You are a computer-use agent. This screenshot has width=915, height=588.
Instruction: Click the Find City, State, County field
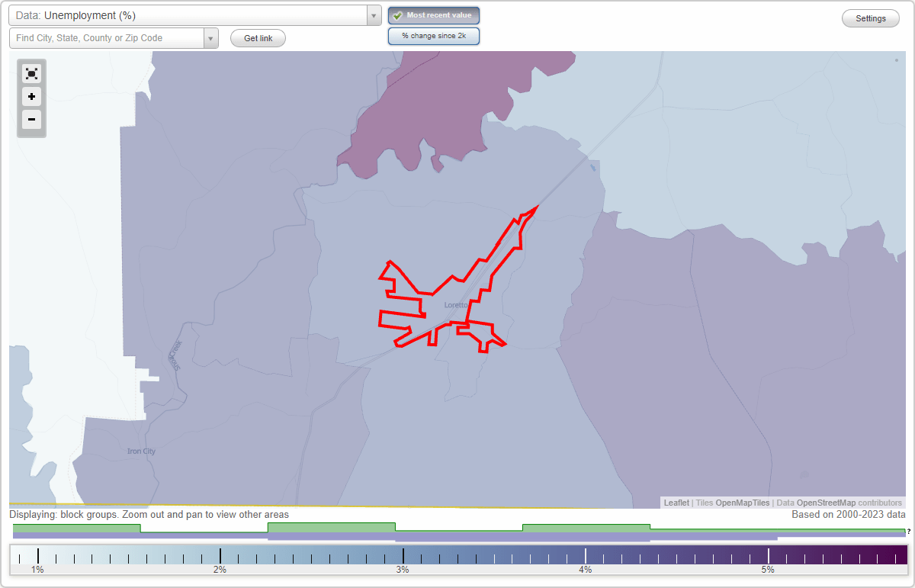(107, 38)
